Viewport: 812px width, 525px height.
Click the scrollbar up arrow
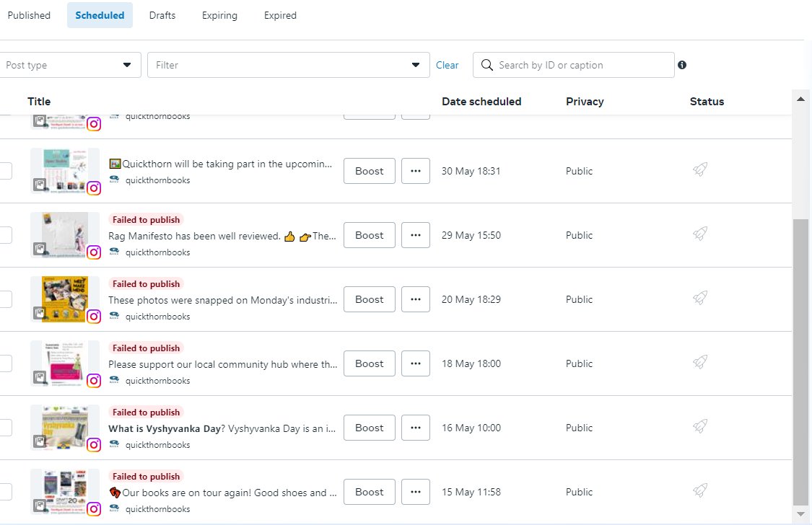[800, 99]
